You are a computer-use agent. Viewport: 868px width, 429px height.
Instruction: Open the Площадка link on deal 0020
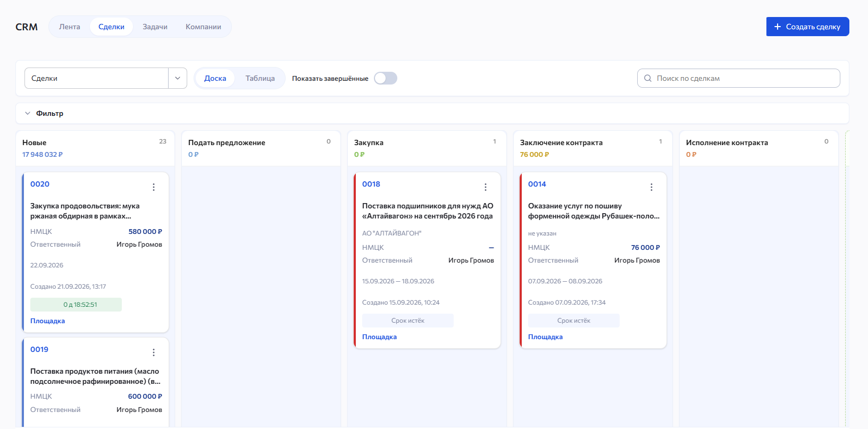48,321
